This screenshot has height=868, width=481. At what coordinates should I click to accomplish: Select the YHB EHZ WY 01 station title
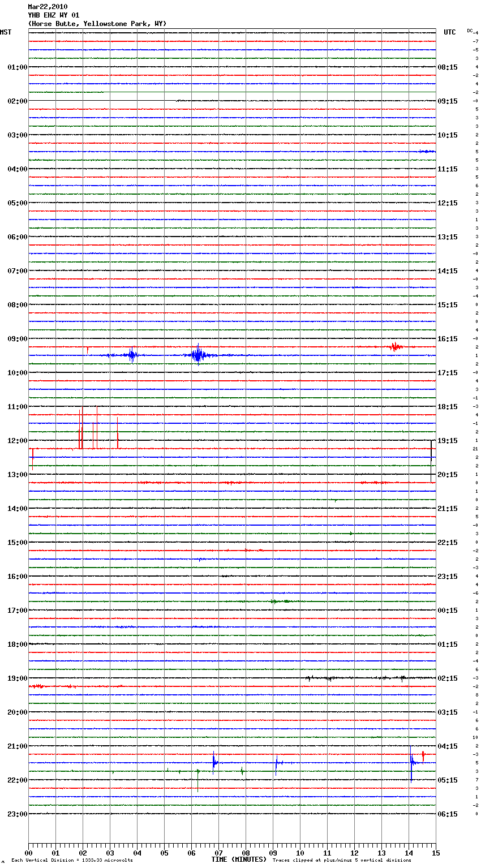tap(54, 15)
